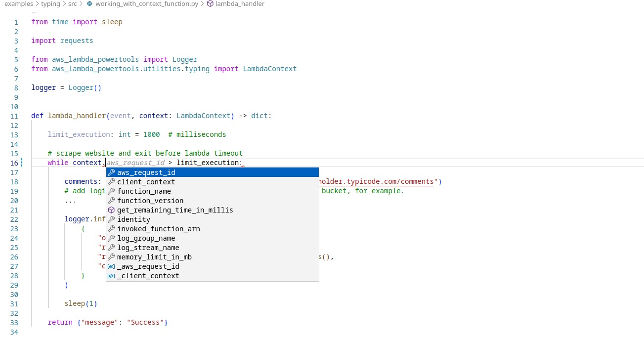Screen dimensions: 644x338
Task: Click the property icon next to memory_limit_in_mb
Action: (x=111, y=257)
